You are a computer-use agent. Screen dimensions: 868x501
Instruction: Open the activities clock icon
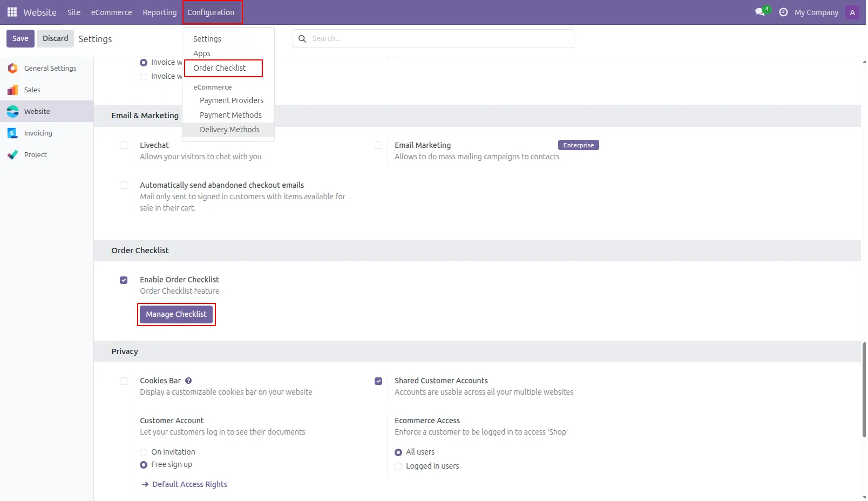783,12
